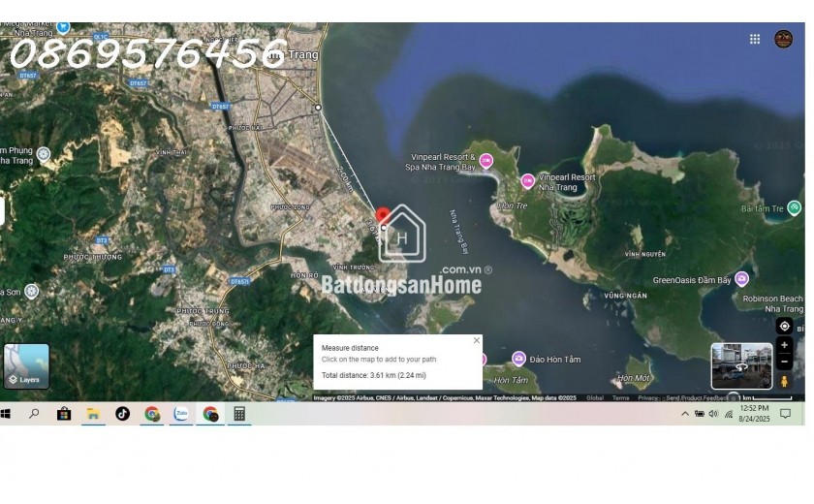The image size is (814, 504).
Task: Expand the collapsed side panel handle
Action: (x=2, y=210)
